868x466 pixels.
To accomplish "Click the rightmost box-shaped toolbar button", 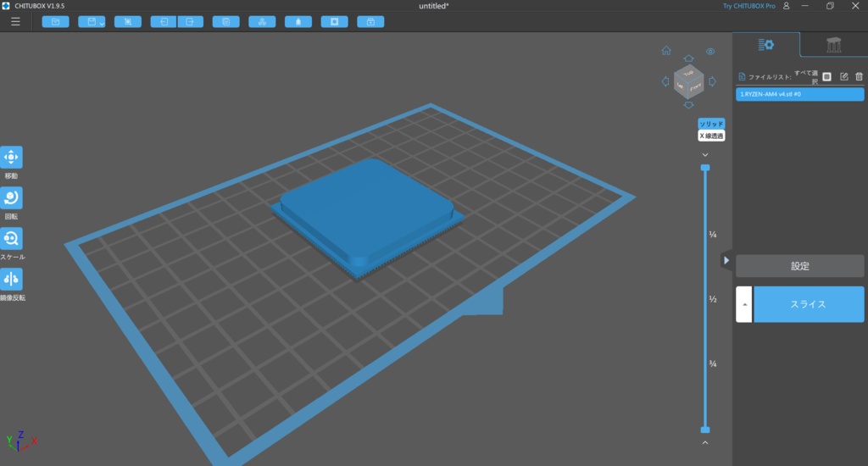I will click(371, 21).
